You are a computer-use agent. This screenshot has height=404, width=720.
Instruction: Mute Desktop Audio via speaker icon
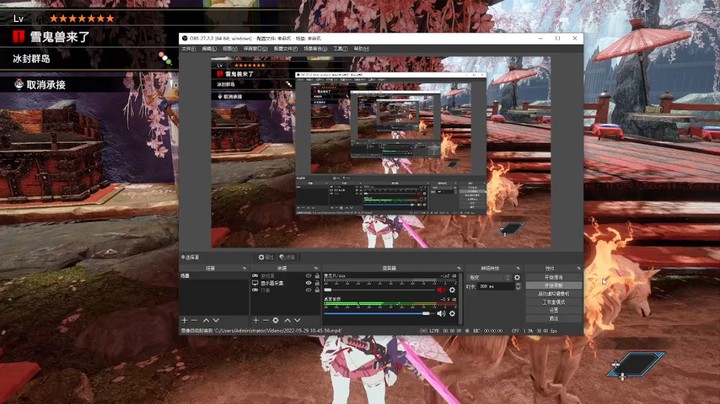coord(441,314)
